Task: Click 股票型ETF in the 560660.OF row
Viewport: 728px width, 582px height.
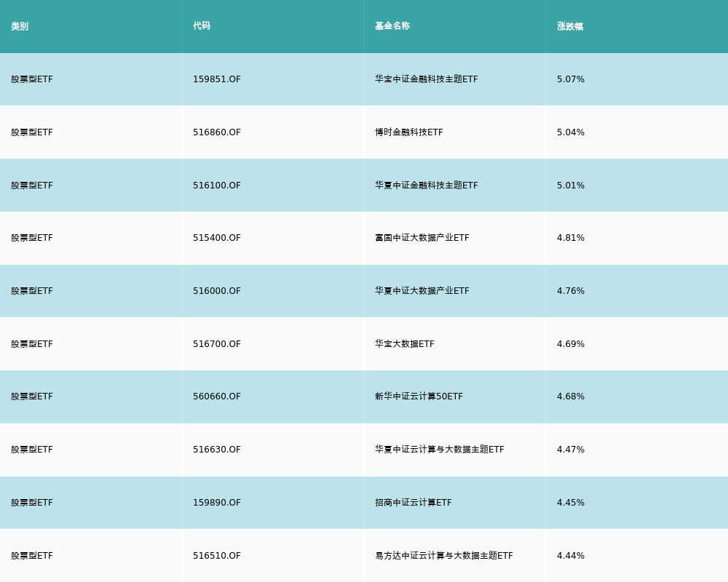Action: (x=32, y=396)
